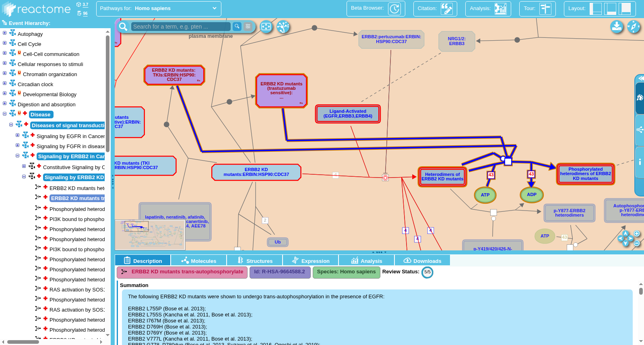Select Digestion and absorption in hierarchy
Image resolution: width=644 pixels, height=345 pixels.
(x=47, y=104)
